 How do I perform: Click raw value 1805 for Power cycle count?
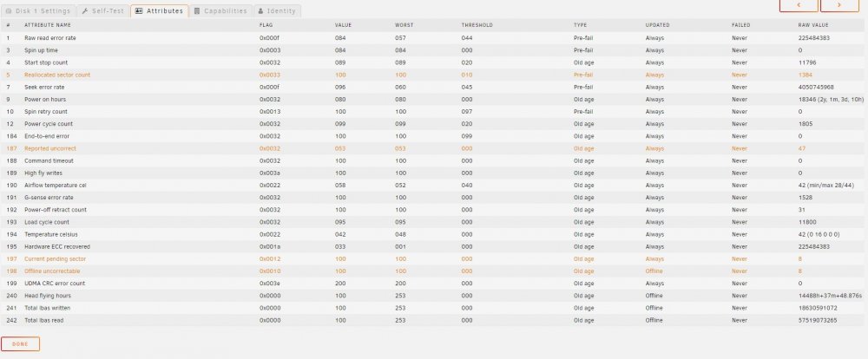[806, 124]
